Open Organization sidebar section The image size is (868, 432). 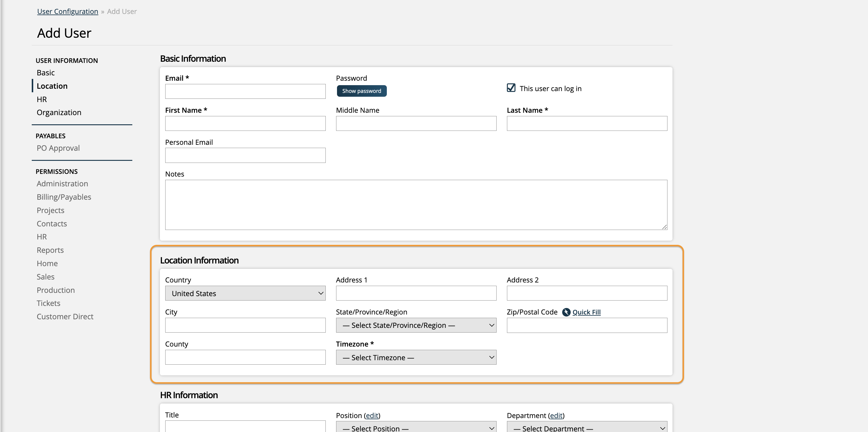[x=59, y=112]
